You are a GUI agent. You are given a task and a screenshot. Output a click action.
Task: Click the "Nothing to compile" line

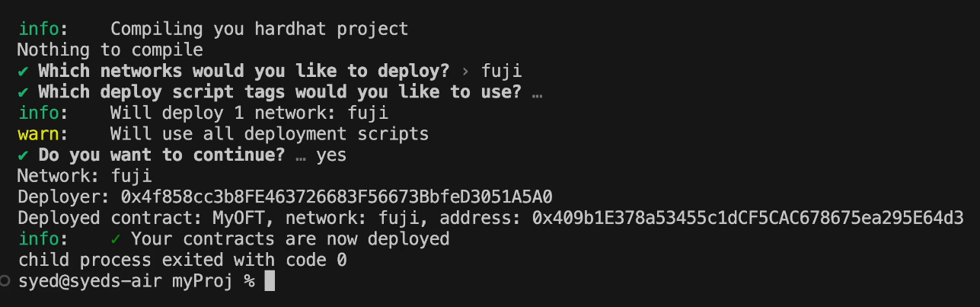click(110, 51)
